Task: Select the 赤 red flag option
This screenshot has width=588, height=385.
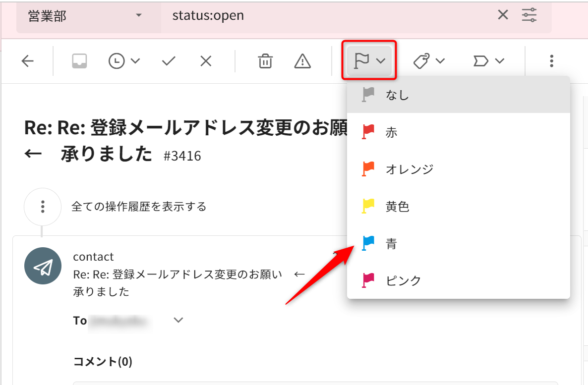Action: tap(392, 132)
